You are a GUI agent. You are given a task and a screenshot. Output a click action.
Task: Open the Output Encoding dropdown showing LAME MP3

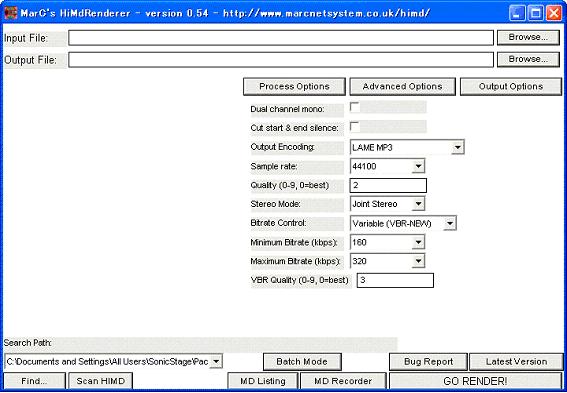tap(407, 148)
